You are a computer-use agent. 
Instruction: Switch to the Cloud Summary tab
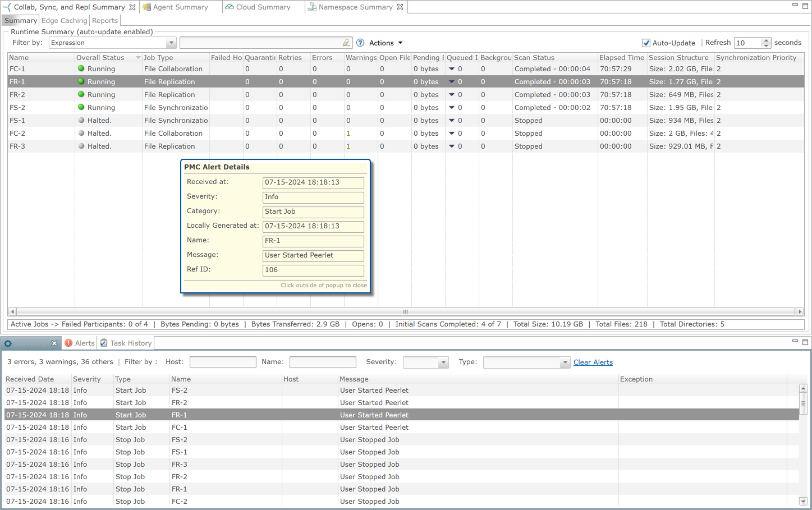(263, 7)
